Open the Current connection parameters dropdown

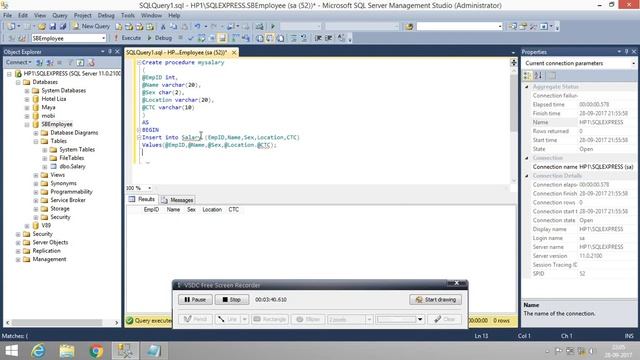click(x=633, y=63)
